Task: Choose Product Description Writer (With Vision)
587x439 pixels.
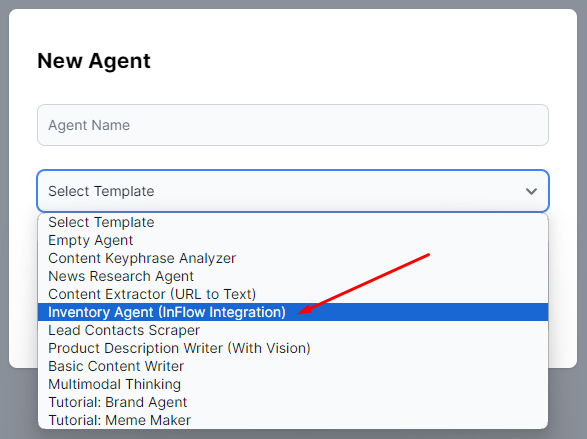Action: [293, 348]
